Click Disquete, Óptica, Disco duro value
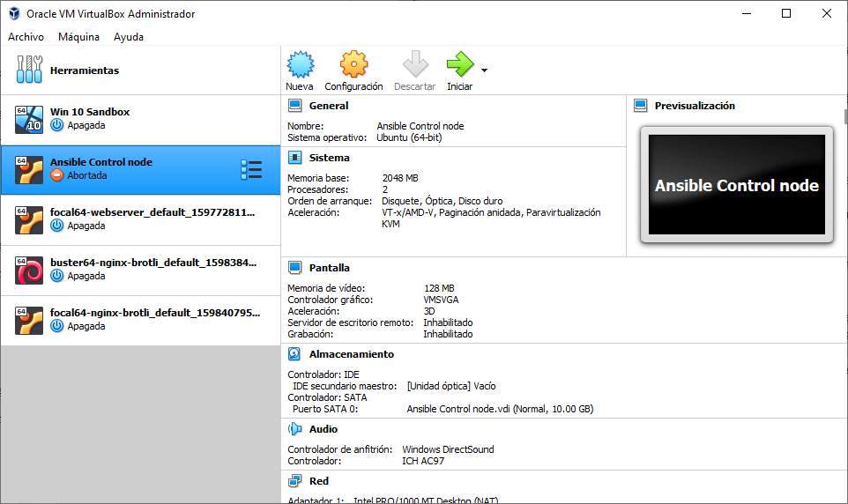The width and height of the screenshot is (848, 504). pyautogui.click(x=443, y=201)
